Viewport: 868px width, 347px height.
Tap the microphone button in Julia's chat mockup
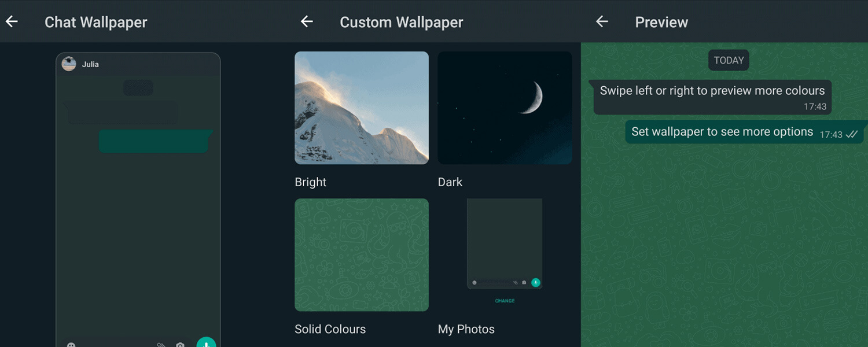click(x=206, y=341)
